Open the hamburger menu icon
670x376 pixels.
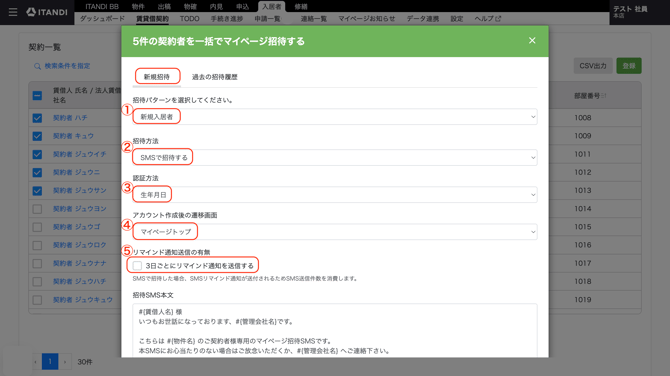[13, 12]
